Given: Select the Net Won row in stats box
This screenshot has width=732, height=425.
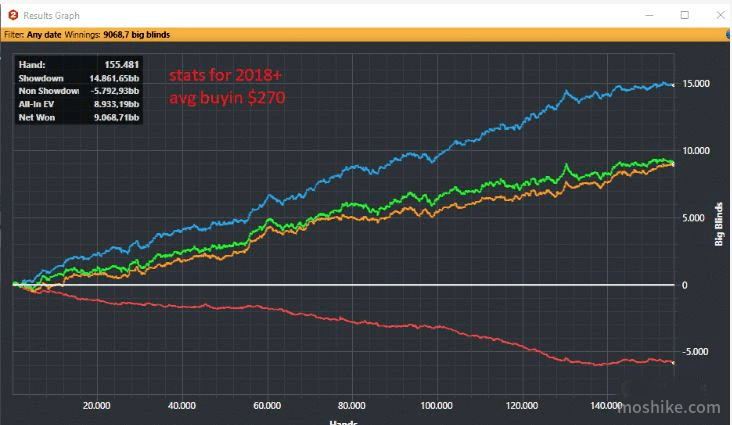Looking at the screenshot, I should (78, 117).
